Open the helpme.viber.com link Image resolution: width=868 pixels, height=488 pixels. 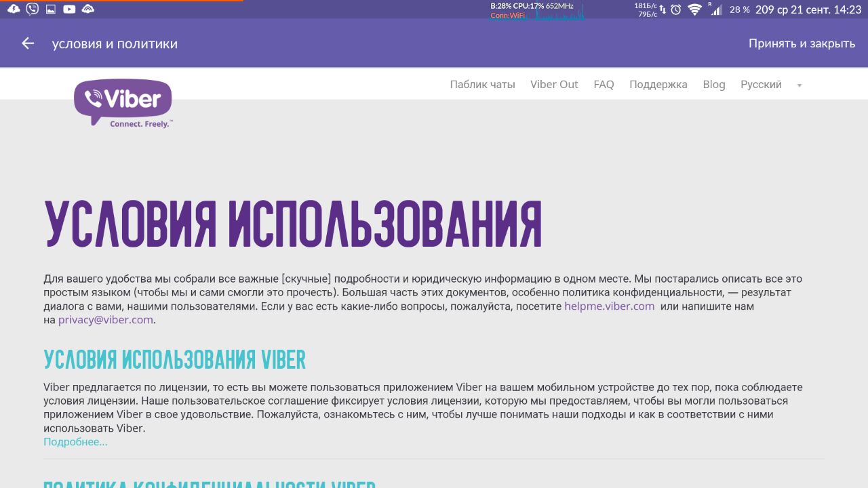[x=610, y=306]
